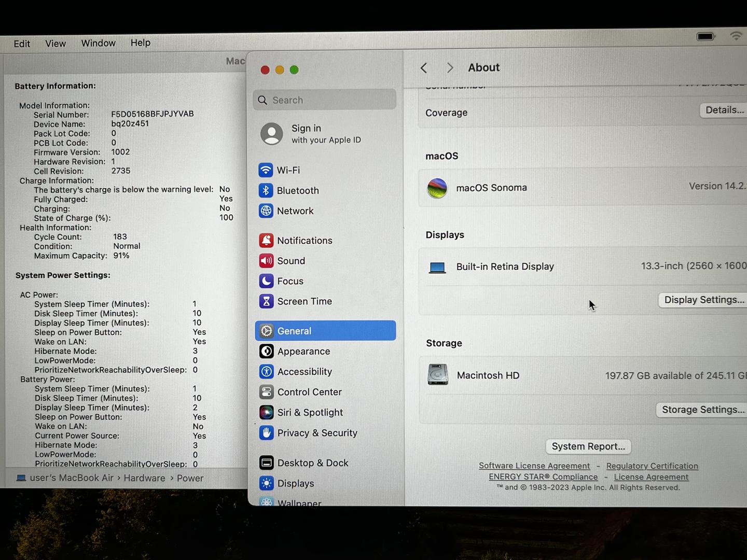
Task: Open Storage Settings button
Action: coord(702,410)
